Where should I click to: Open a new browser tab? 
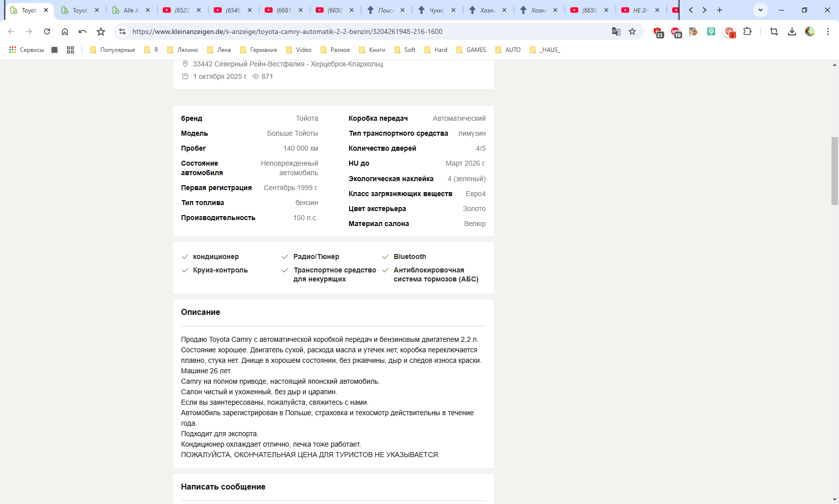pyautogui.click(x=720, y=10)
